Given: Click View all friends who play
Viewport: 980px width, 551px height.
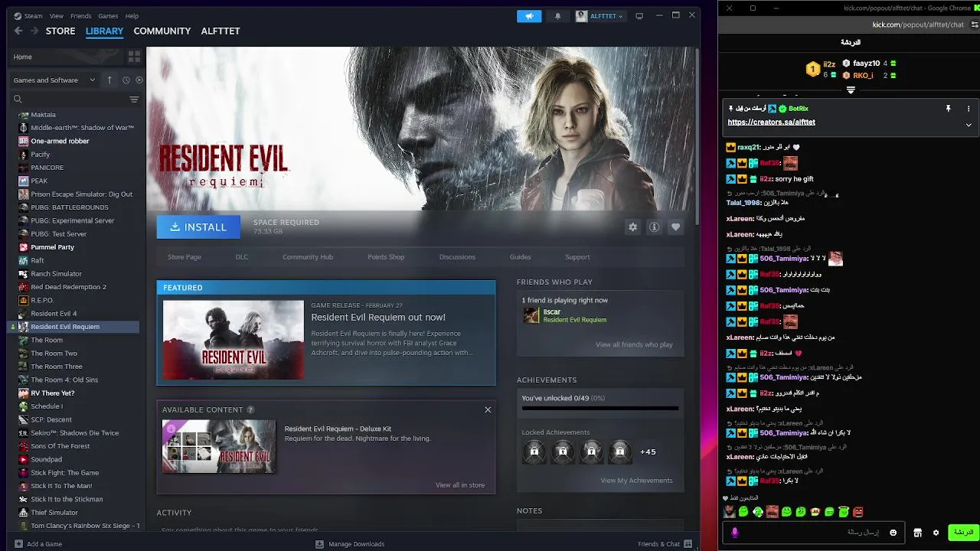Looking at the screenshot, I should [x=634, y=344].
